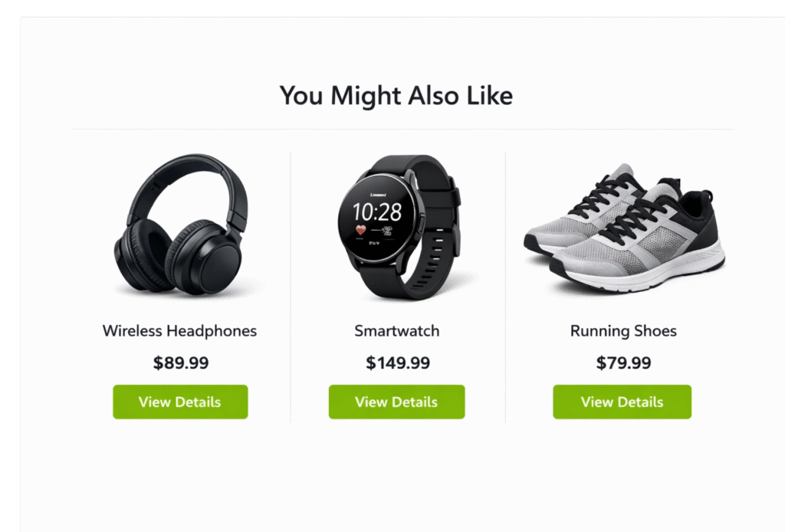Select the Wireless Headphones product title
The width and height of the screenshot is (785, 532).
pos(179,331)
